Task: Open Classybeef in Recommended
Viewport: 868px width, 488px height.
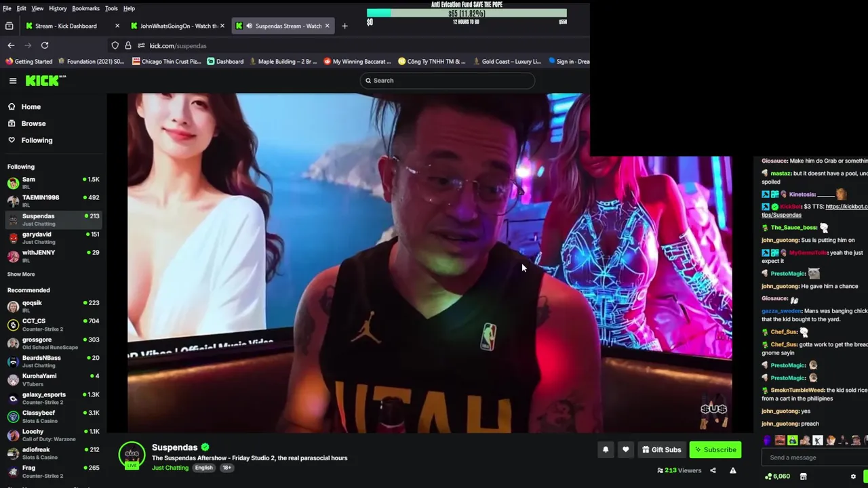Action: [x=53, y=416]
